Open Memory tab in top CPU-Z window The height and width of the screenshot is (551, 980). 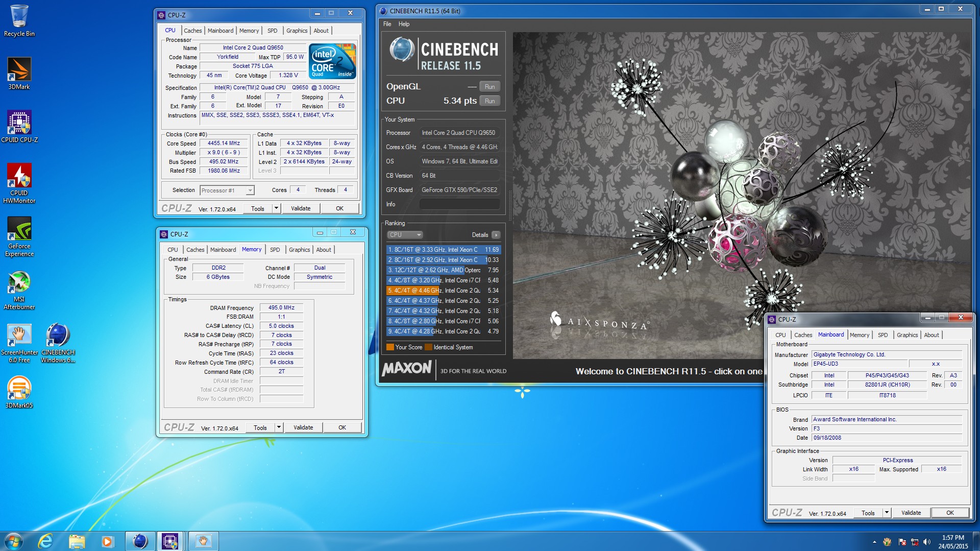[x=249, y=31]
